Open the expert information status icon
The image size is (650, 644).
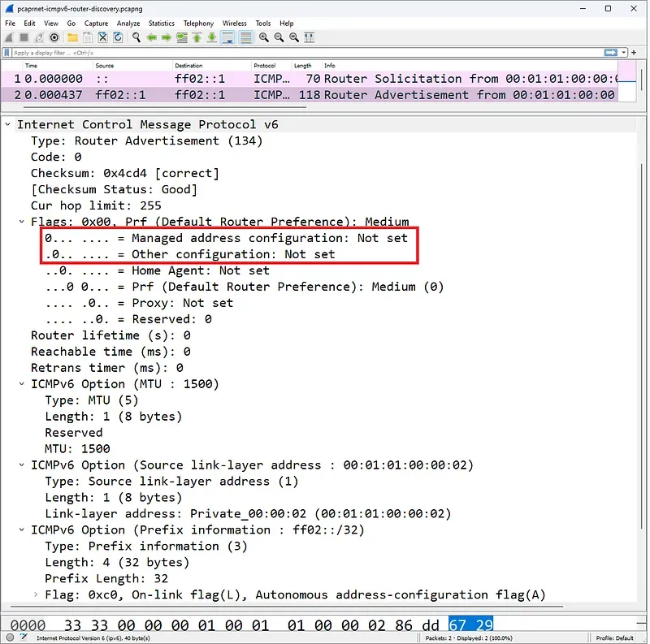point(11,638)
